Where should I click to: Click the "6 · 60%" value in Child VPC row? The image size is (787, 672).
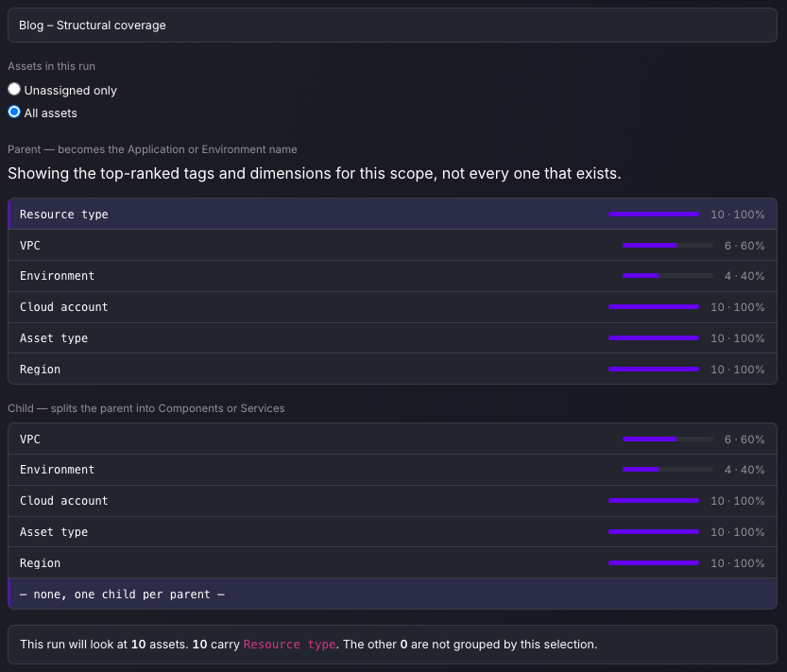point(744,439)
